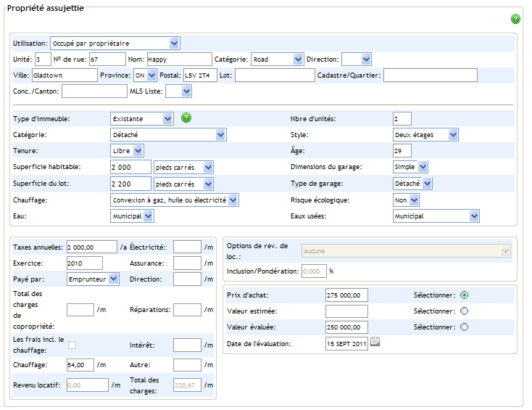Screen dimensions: 532x410
Task: Click the Nº de rue field
Action: [x=107, y=60]
